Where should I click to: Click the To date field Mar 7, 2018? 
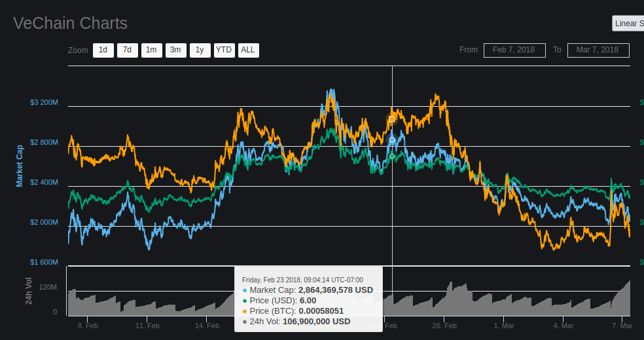pyautogui.click(x=598, y=50)
